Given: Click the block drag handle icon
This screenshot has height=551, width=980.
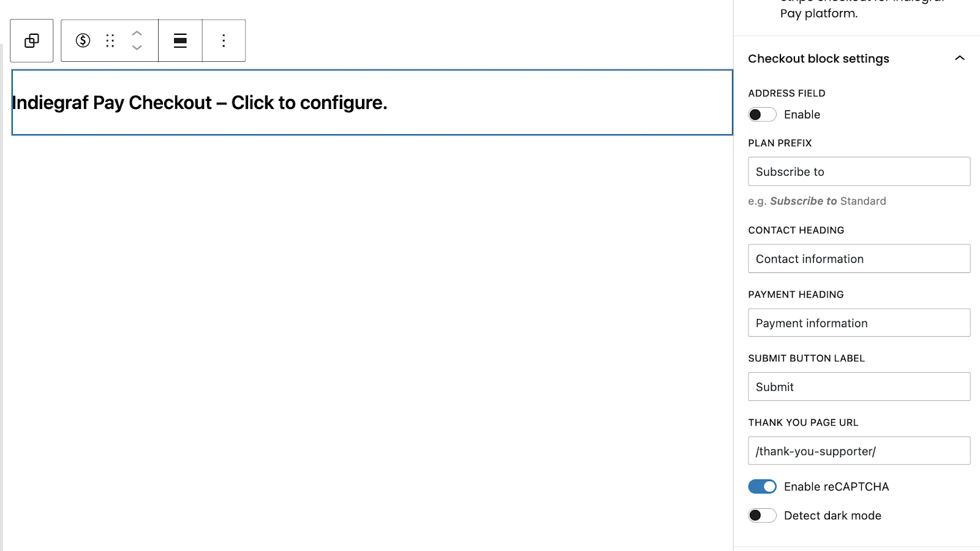Looking at the screenshot, I should pos(110,41).
